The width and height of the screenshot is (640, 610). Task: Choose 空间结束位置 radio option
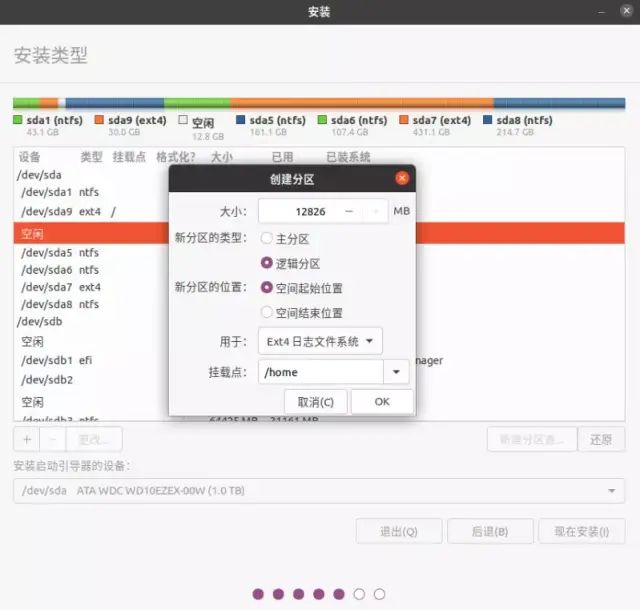[266, 313]
